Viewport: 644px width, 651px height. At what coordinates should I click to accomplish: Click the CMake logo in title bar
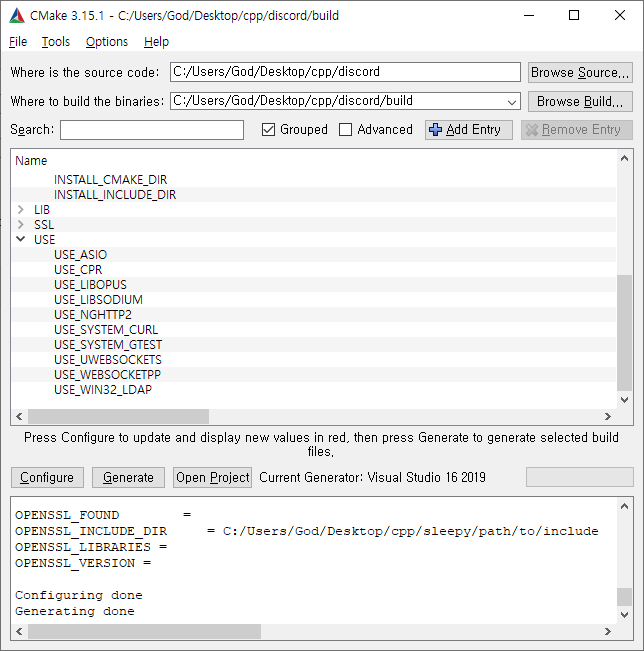click(16, 15)
